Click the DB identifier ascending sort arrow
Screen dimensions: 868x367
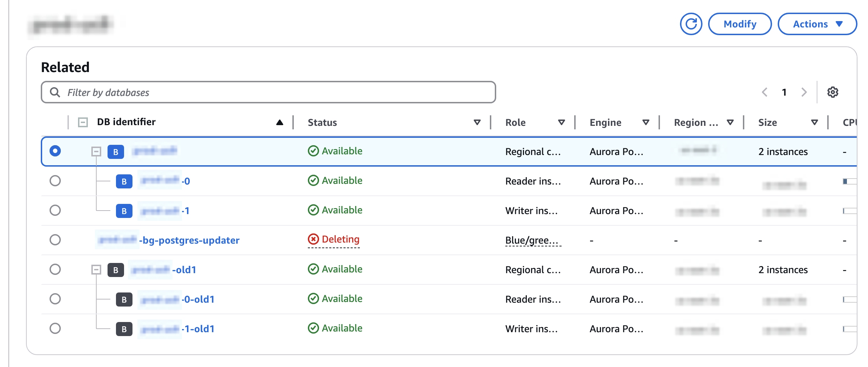[279, 122]
